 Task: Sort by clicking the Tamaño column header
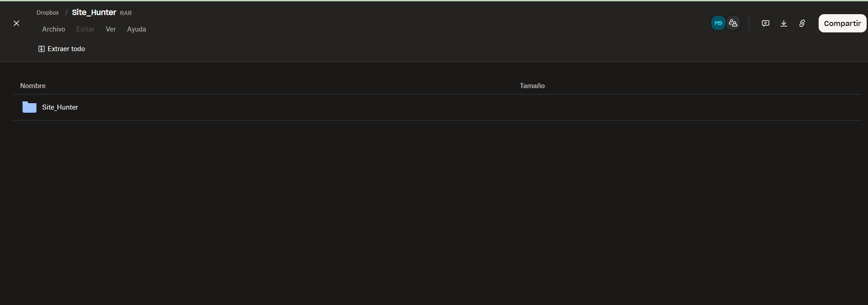point(532,85)
